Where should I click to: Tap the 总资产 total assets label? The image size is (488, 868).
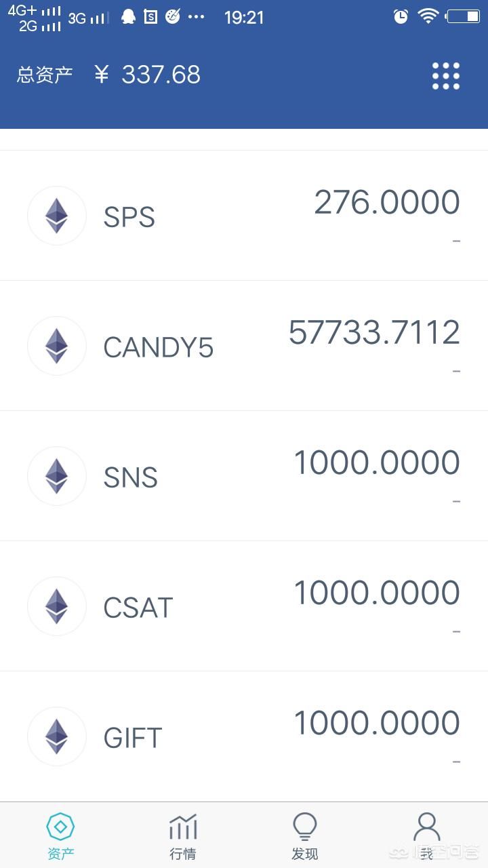click(45, 75)
